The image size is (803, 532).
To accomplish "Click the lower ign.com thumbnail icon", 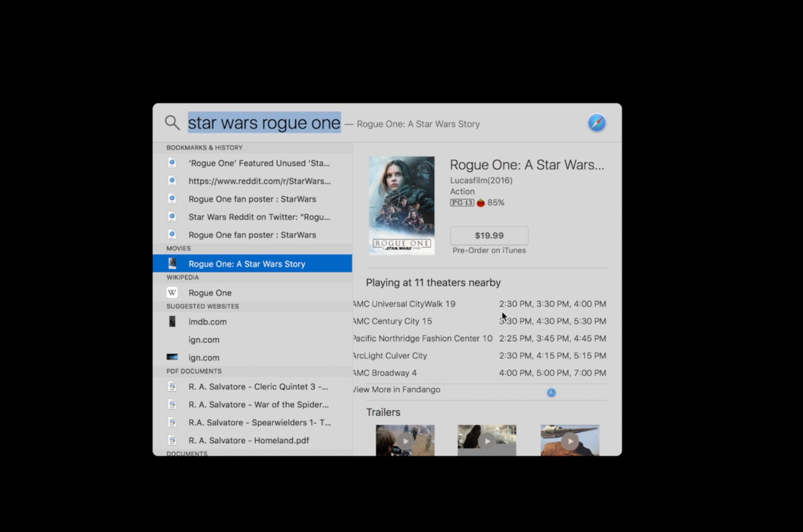I will pyautogui.click(x=172, y=357).
